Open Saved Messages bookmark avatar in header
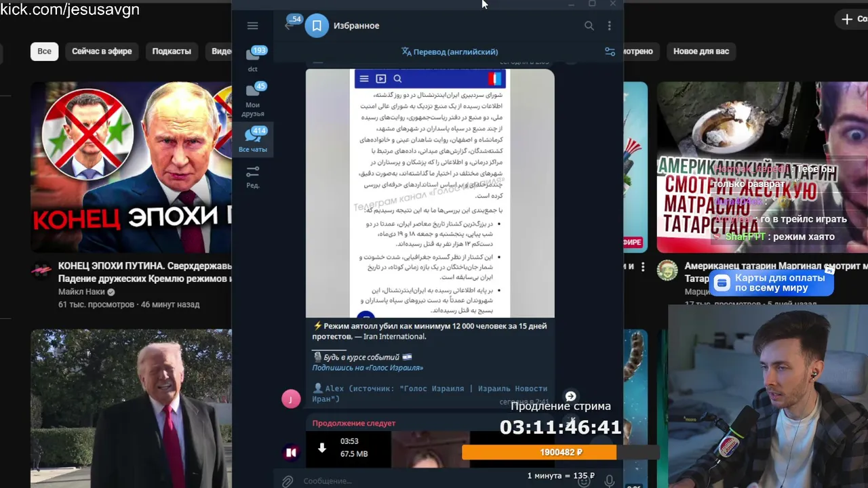The width and height of the screenshot is (868, 488). (x=317, y=26)
